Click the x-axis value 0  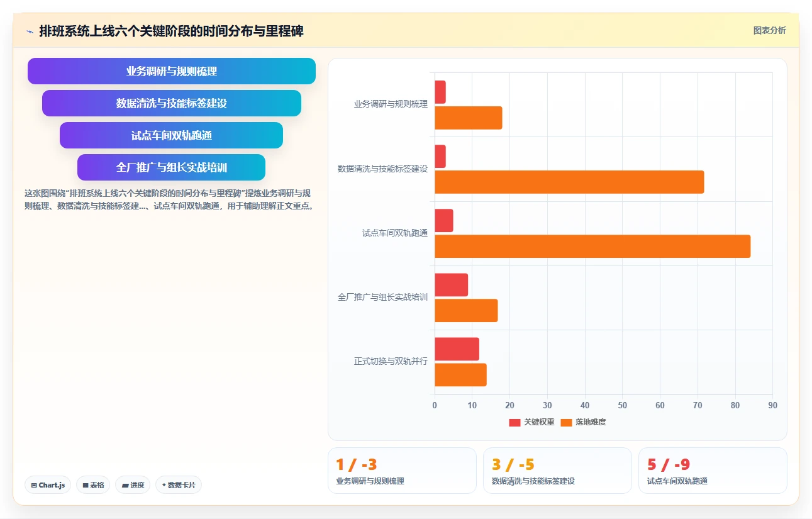click(435, 406)
